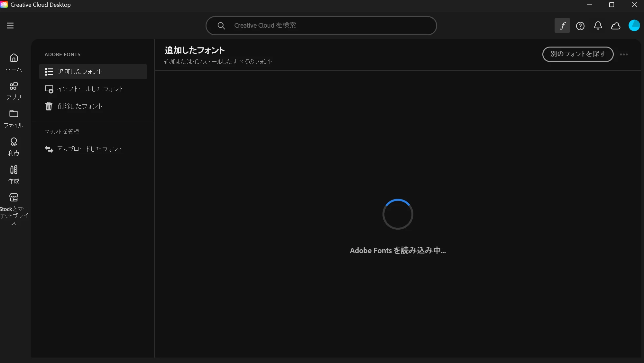This screenshot has height=363, width=644.
Task: Expand the three-dot more options menu
Action: pyautogui.click(x=624, y=54)
